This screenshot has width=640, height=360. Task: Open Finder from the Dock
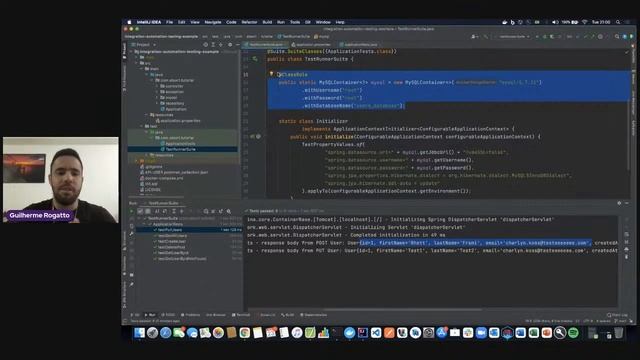[x=139, y=333]
